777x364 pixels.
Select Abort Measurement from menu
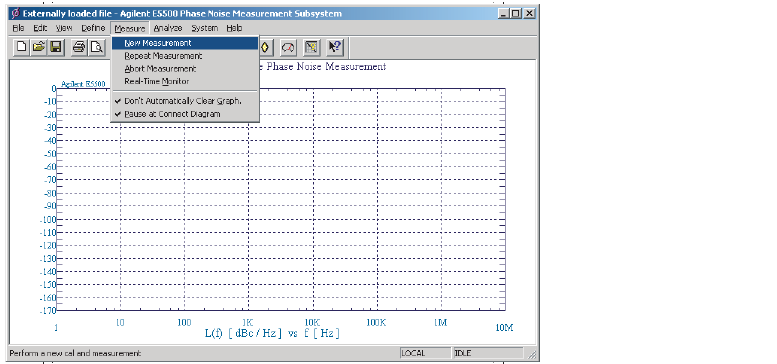click(185, 69)
